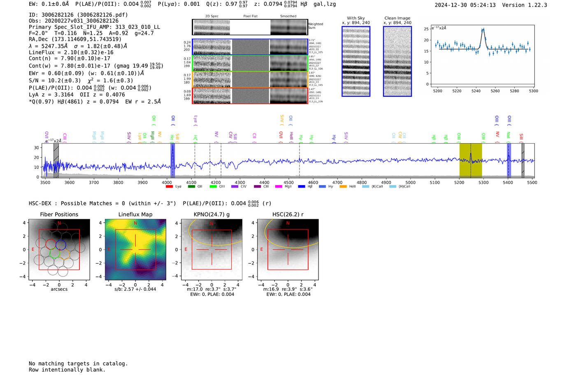Screen dimensions: 576x392
Task: Click the timestamp 2024-12-30 05:24:13
Action: 465,5
